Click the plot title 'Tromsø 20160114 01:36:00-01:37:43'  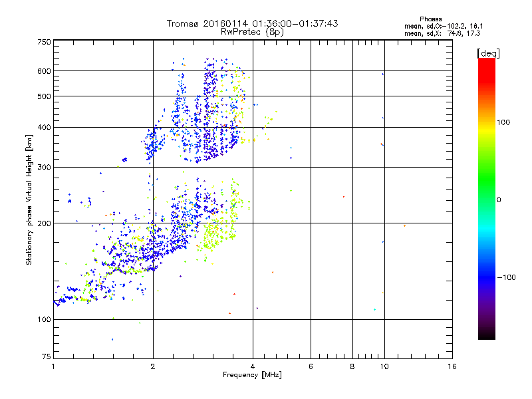tap(253, 23)
